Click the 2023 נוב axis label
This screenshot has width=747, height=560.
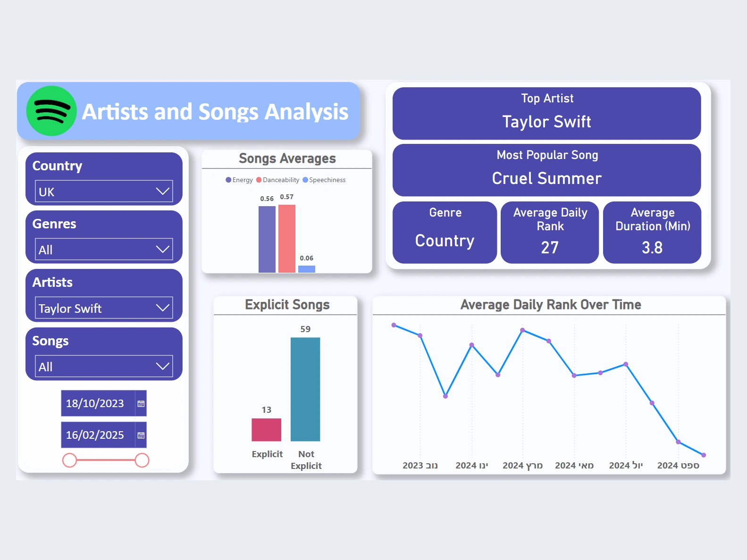(420, 466)
